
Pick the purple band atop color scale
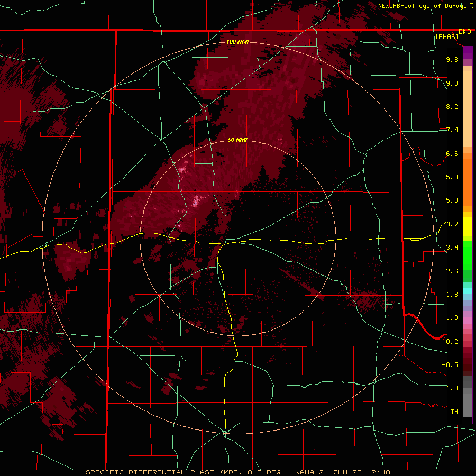[x=467, y=53]
